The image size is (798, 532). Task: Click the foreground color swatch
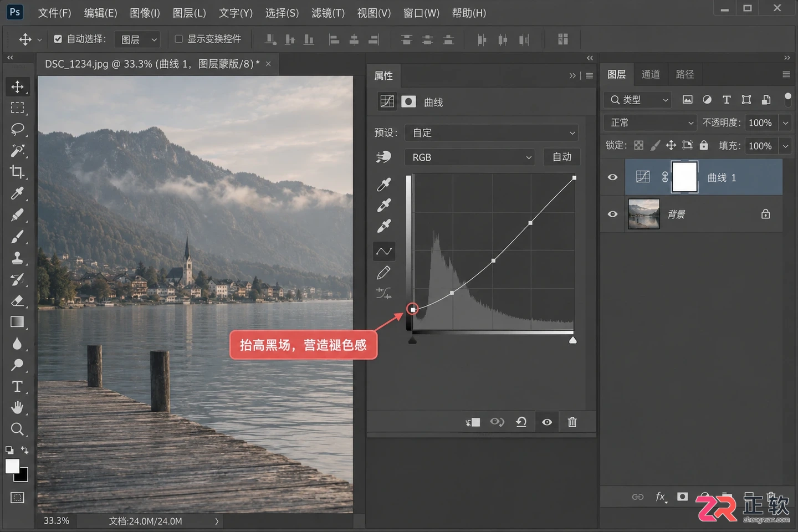click(12, 466)
